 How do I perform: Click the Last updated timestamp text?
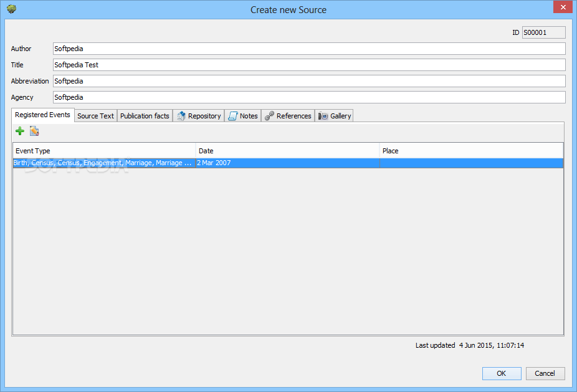pyautogui.click(x=470, y=345)
